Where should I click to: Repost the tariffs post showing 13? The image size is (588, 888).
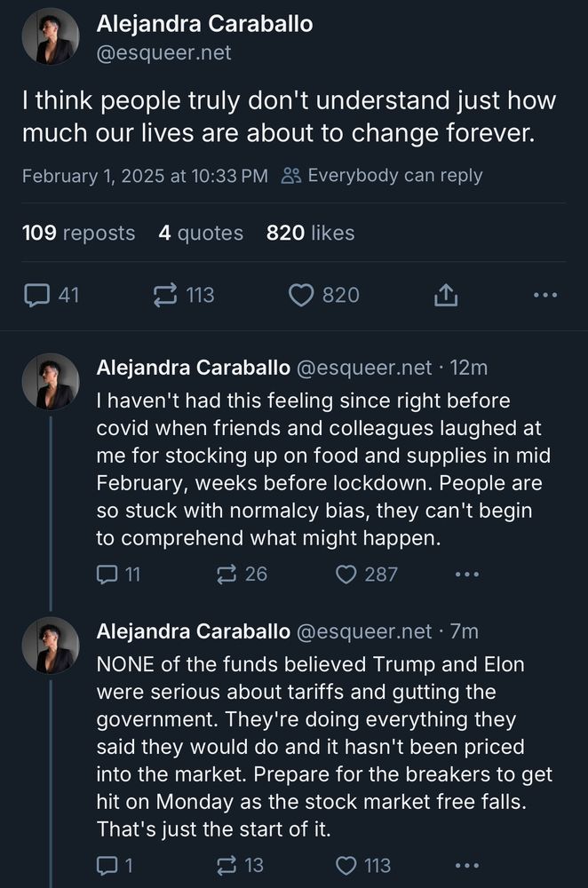[x=240, y=865]
